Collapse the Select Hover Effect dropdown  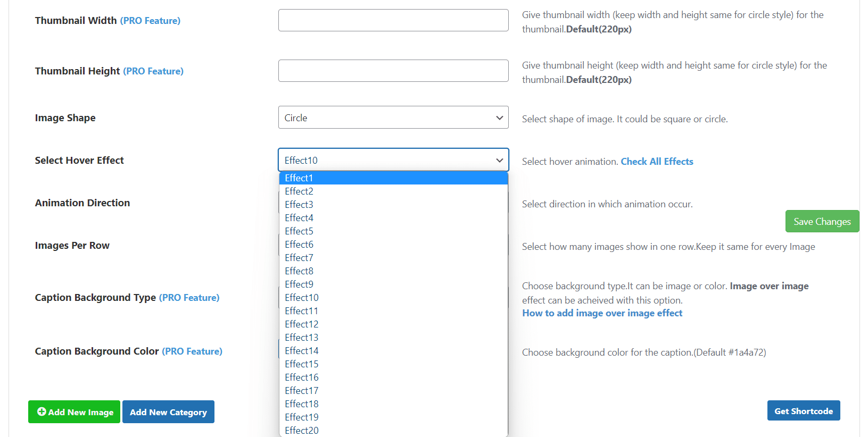pyautogui.click(x=393, y=160)
